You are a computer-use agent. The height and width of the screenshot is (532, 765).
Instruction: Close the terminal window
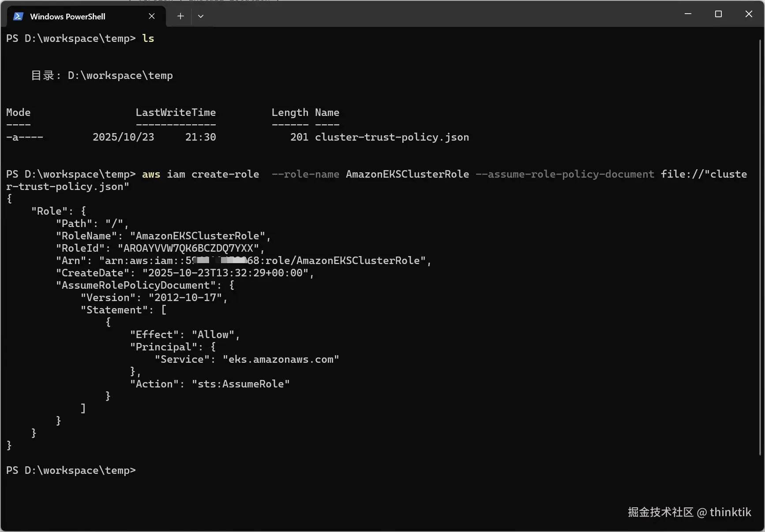pyautogui.click(x=749, y=14)
